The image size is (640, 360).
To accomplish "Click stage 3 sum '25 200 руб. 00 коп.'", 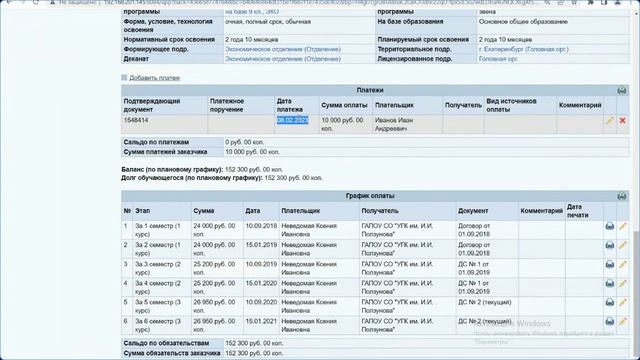I will (x=214, y=268).
